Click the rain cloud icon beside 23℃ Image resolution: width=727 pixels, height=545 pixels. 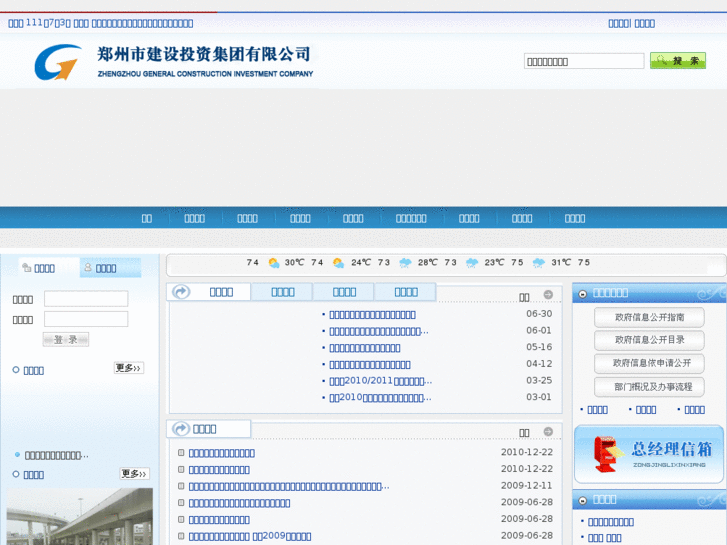(x=472, y=263)
